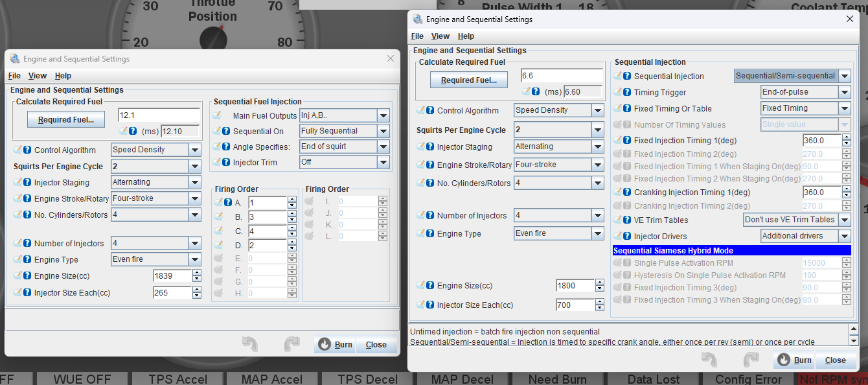
Task: Click help icon next to Fixed Injection Timing 1(deg)
Action: 627,140
